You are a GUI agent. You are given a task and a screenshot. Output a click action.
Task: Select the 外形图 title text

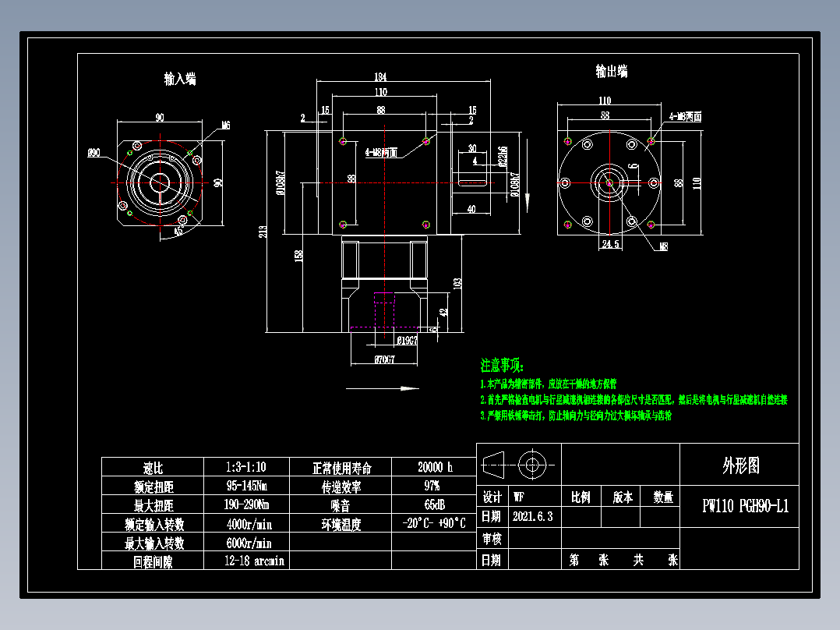(741, 465)
